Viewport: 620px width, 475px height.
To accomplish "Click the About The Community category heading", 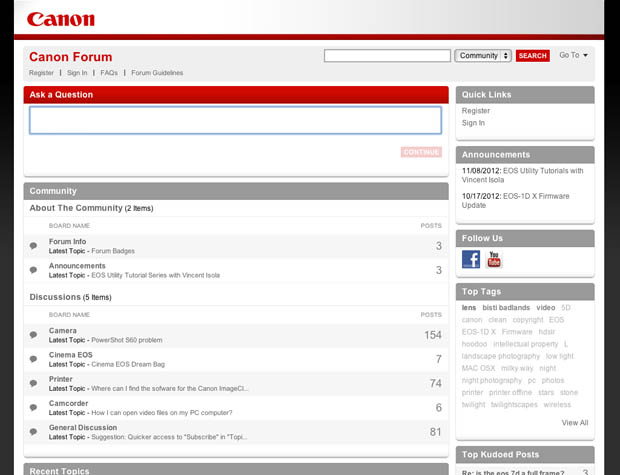I will tap(76, 208).
